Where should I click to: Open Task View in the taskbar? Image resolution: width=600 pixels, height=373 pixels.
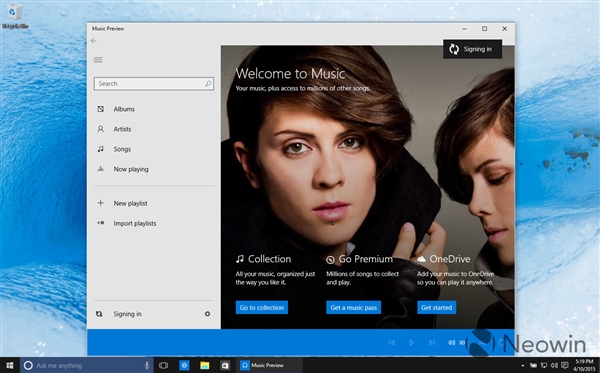163,365
